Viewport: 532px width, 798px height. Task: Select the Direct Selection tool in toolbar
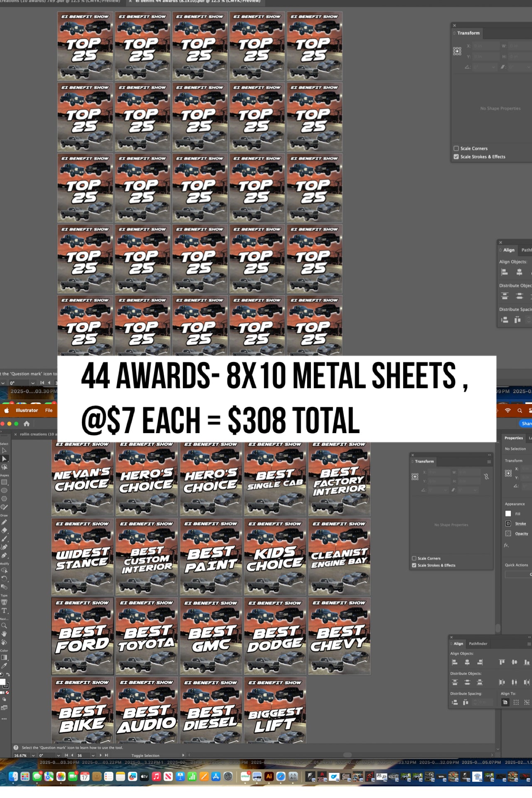pyautogui.click(x=5, y=458)
